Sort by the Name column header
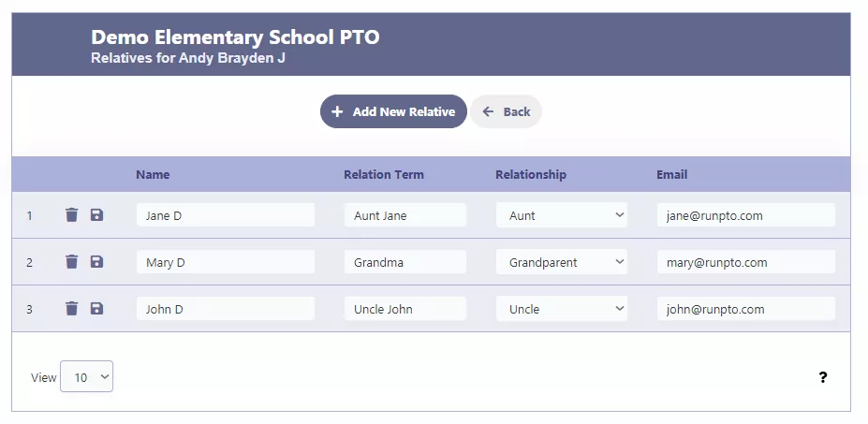Image resolution: width=868 pixels, height=424 pixels. (153, 174)
